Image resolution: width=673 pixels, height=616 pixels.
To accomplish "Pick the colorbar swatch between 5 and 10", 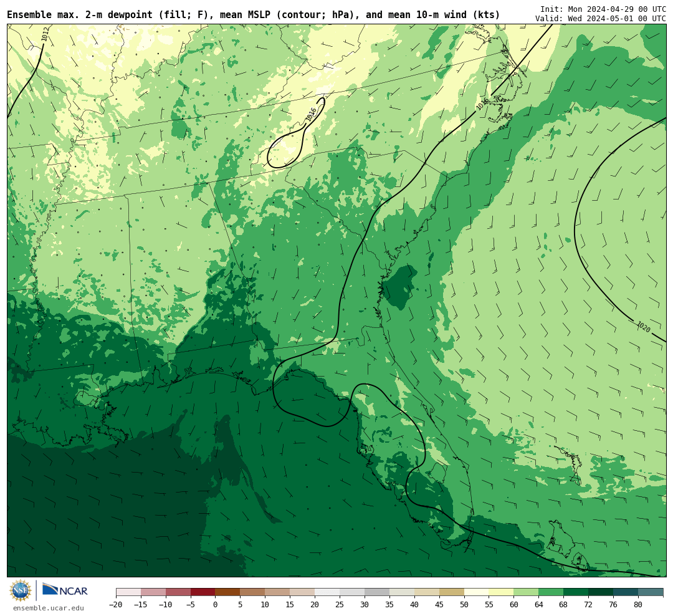I will (x=253, y=592).
